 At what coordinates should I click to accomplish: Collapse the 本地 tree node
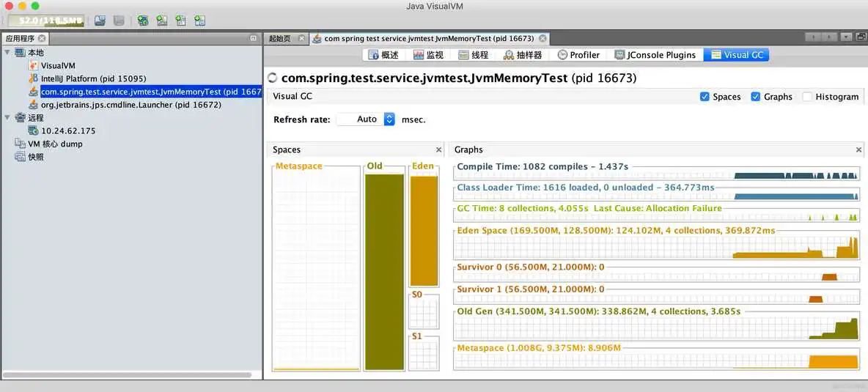pos(7,52)
